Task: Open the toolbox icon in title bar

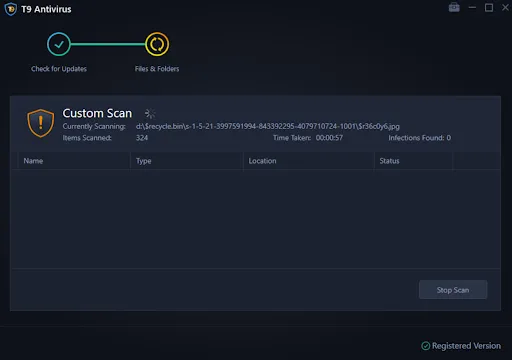Action: (454, 7)
